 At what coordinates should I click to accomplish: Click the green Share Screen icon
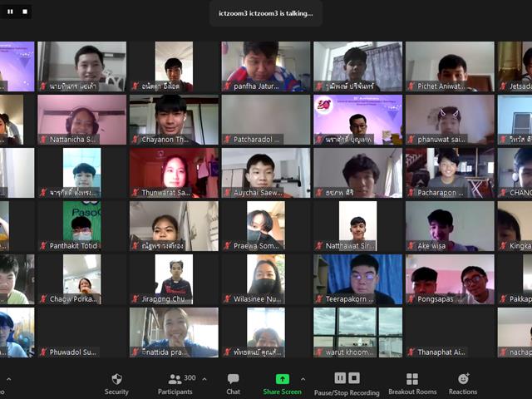click(x=283, y=379)
